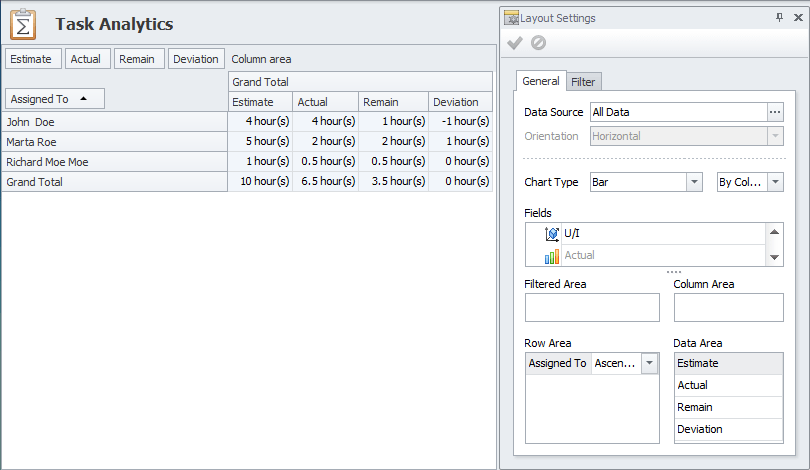Viewport: 810px width, 470px height.
Task: Click the Data Source input field
Action: [677, 112]
